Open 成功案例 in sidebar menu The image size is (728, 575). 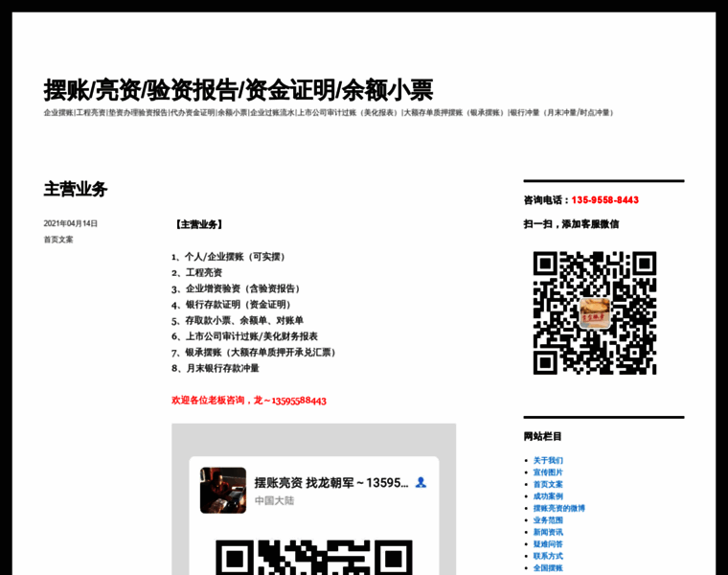click(548, 496)
